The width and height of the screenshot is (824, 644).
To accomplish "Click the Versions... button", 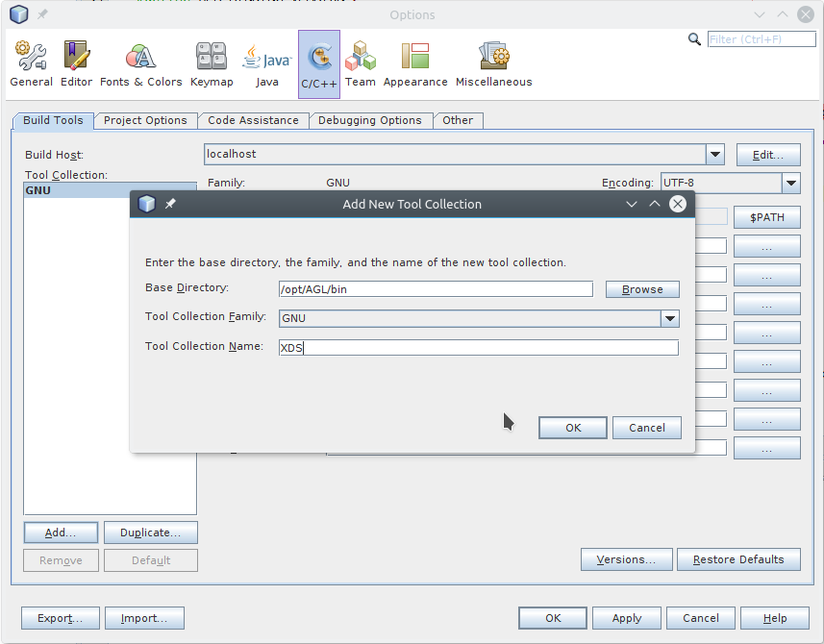I will pyautogui.click(x=626, y=559).
